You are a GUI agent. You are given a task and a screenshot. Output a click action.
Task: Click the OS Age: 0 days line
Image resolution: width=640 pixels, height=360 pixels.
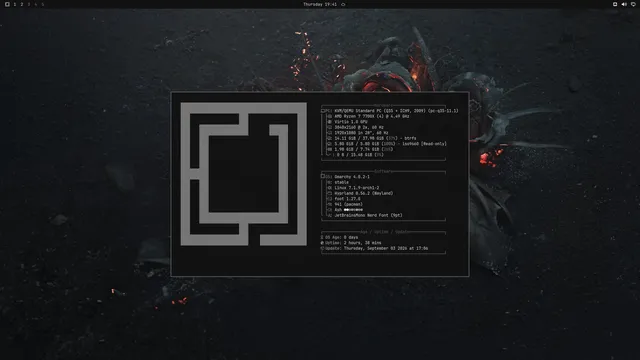pyautogui.click(x=340, y=237)
